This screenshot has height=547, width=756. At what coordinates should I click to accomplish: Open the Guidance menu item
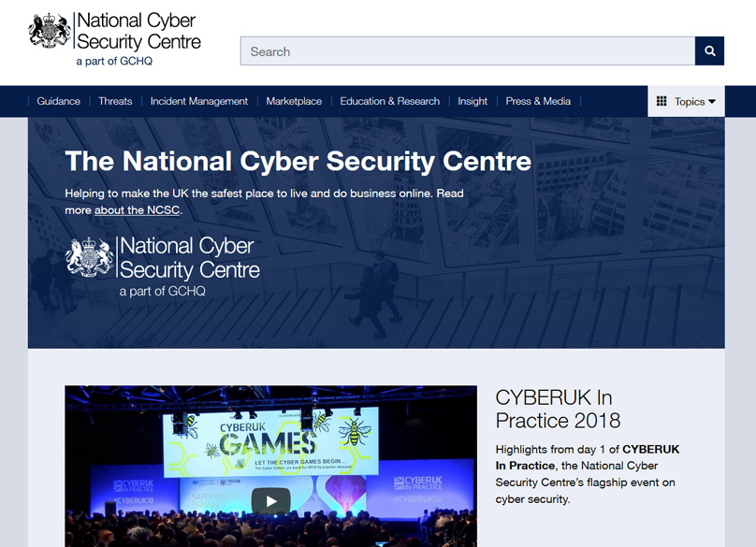[x=58, y=101]
